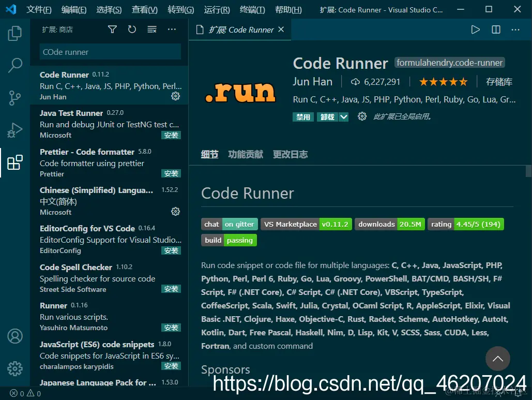The height and width of the screenshot is (400, 532).
Task: Open the Search view in activity bar
Action: click(15, 65)
